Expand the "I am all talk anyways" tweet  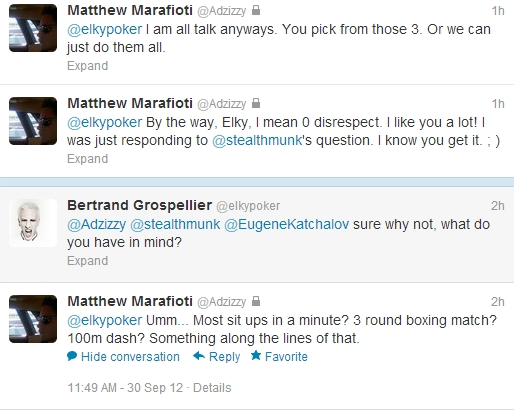coord(88,66)
